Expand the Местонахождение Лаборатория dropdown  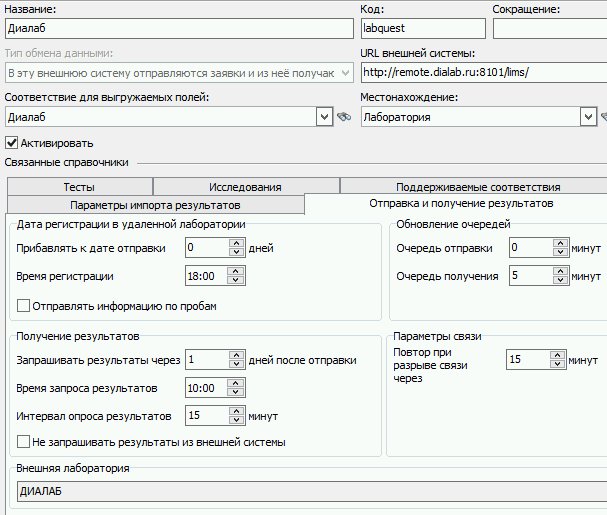tap(588, 117)
